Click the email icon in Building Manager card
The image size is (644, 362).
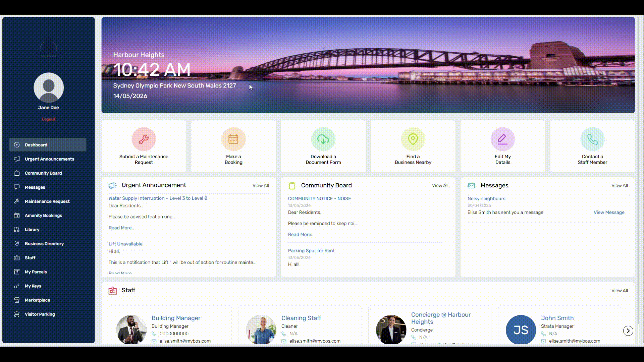[x=154, y=341]
